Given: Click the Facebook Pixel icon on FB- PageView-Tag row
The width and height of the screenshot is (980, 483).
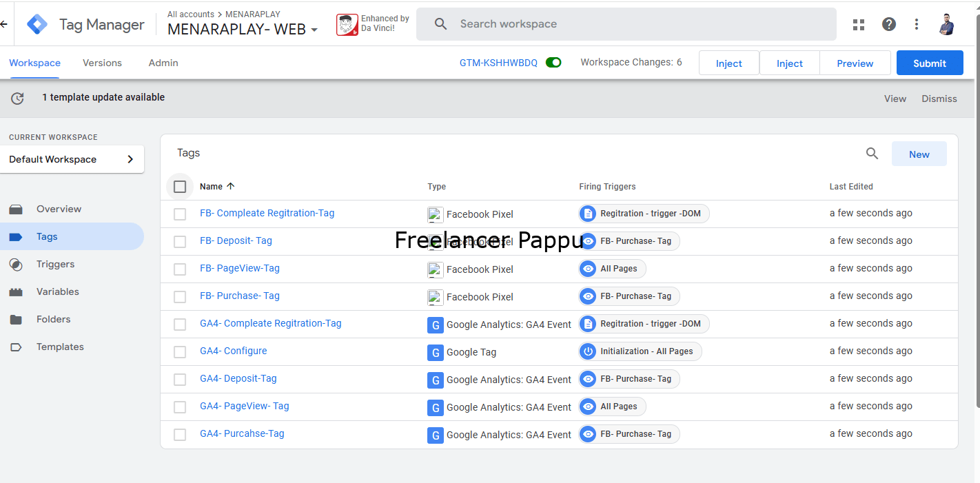Looking at the screenshot, I should pyautogui.click(x=435, y=269).
